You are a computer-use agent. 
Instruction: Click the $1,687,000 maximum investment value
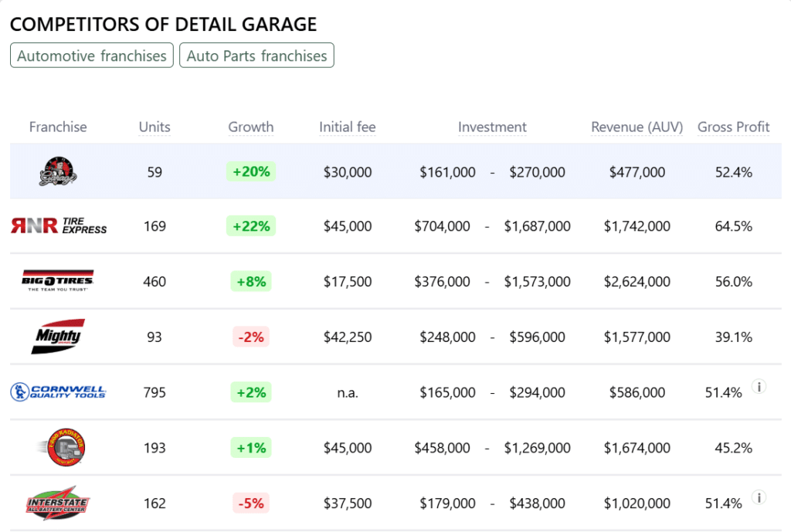pyautogui.click(x=538, y=226)
